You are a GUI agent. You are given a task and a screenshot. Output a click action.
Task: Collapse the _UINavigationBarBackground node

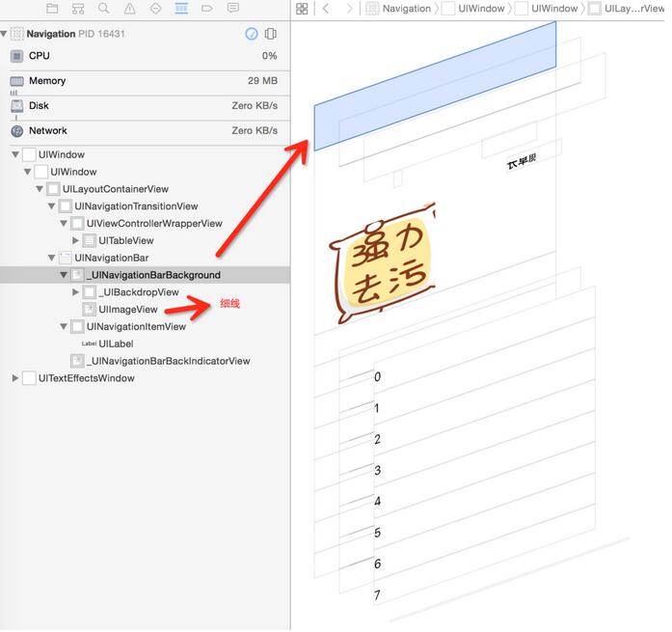(x=64, y=275)
